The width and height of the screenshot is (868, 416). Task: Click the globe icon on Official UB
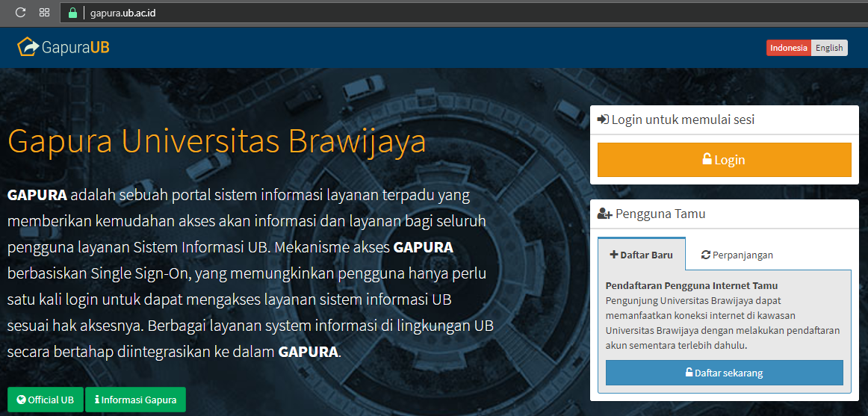tap(22, 400)
